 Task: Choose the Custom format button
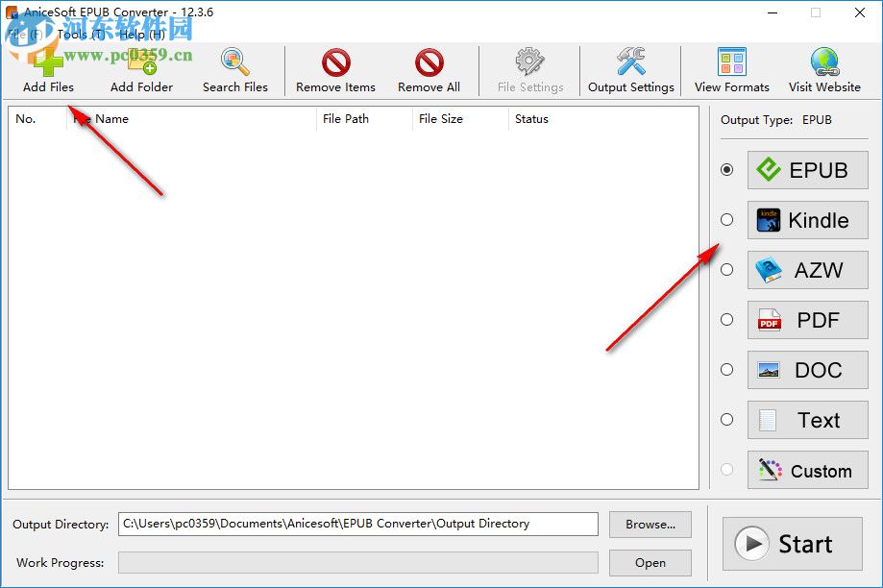(807, 470)
